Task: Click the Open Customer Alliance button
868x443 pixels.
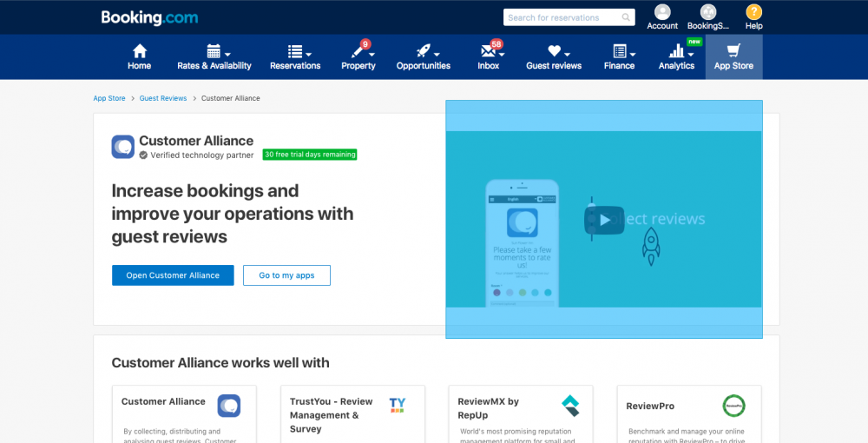Action: pos(173,275)
